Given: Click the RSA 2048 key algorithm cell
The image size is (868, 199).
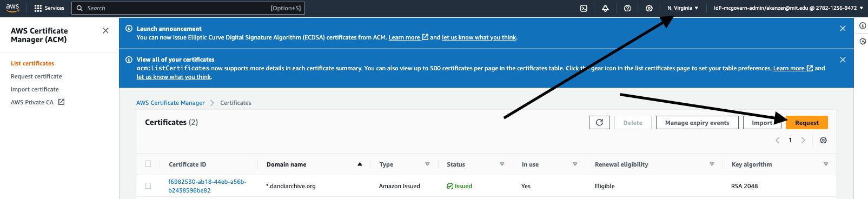Looking at the screenshot, I should click(744, 186).
